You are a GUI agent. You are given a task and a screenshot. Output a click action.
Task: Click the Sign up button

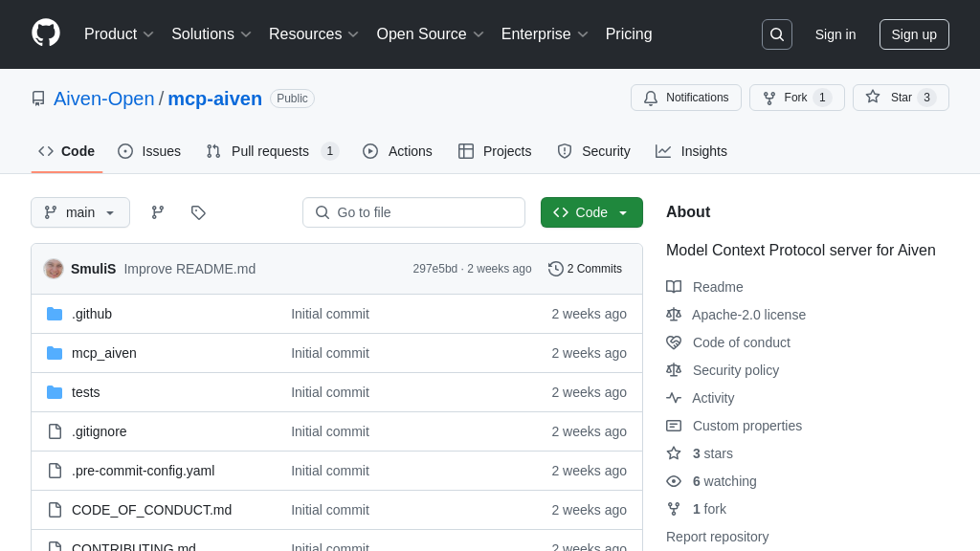pyautogui.click(x=914, y=34)
